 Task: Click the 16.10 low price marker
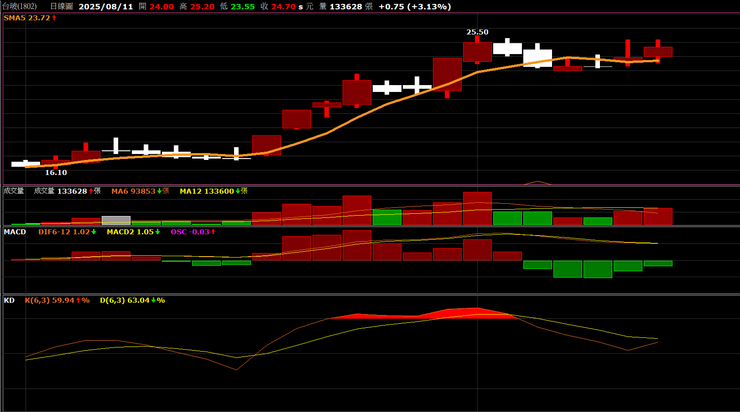click(56, 173)
